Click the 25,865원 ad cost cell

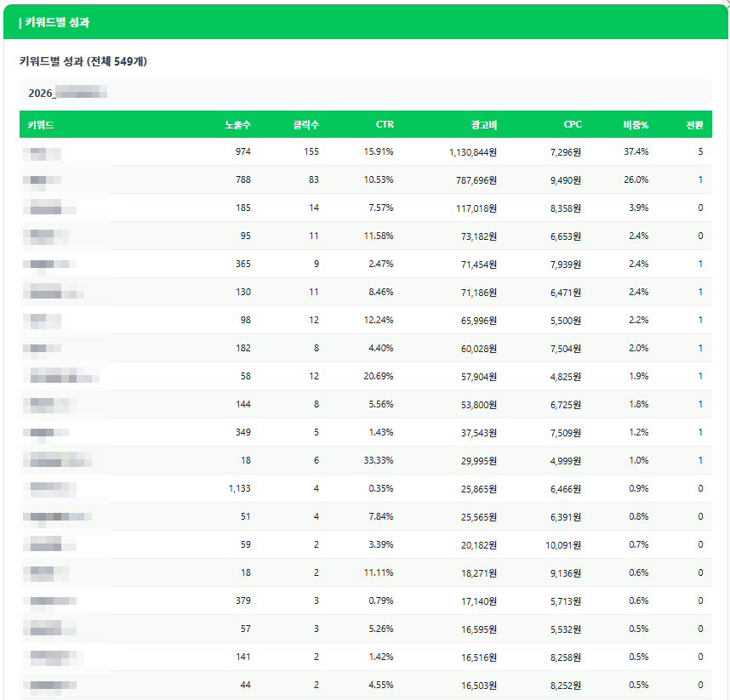click(479, 489)
